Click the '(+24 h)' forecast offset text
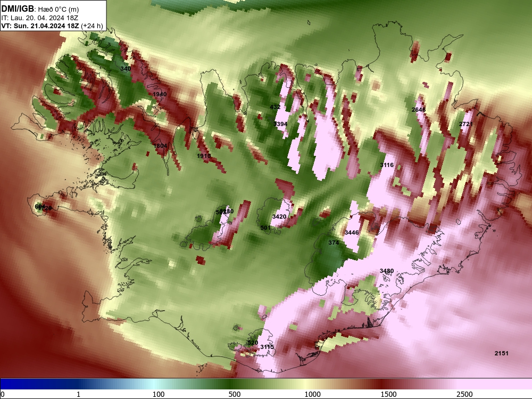This screenshot has width=532, height=399. 92,26
